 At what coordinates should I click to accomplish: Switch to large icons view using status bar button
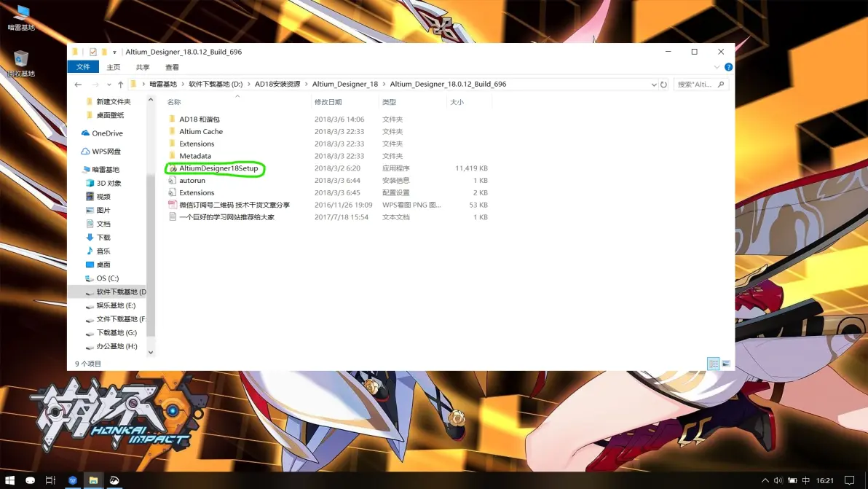(726, 364)
